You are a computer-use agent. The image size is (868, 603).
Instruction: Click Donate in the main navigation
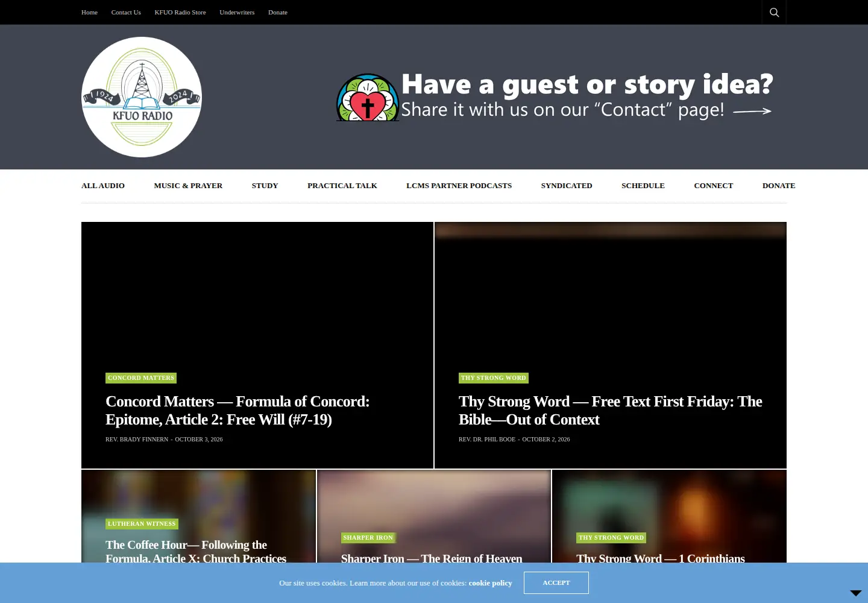coord(779,186)
